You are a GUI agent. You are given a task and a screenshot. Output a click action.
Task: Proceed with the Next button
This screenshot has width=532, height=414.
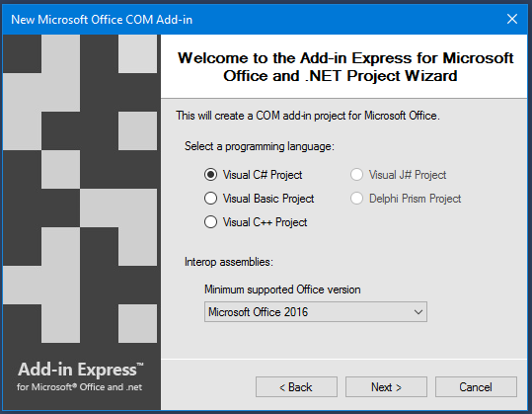coord(386,387)
